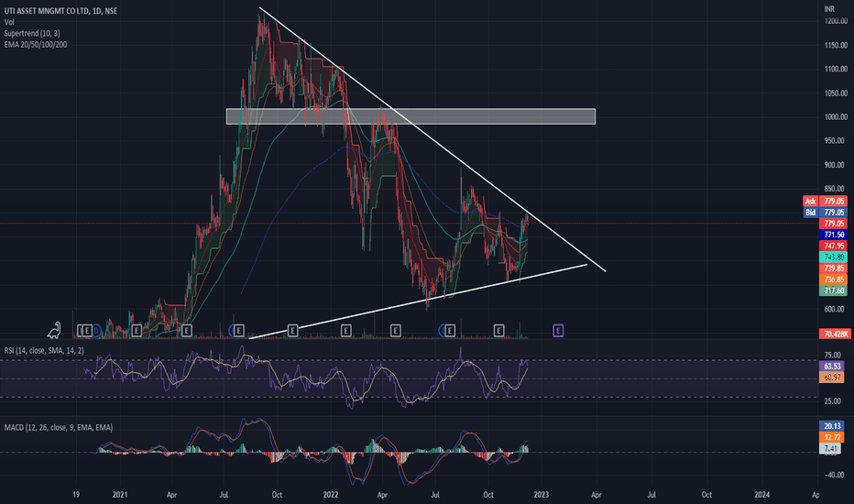Click the 1000.00 price axis label

836,117
